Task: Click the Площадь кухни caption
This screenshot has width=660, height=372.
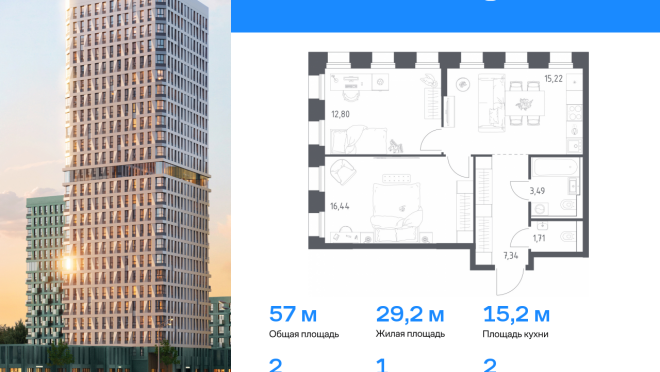Action: click(515, 334)
